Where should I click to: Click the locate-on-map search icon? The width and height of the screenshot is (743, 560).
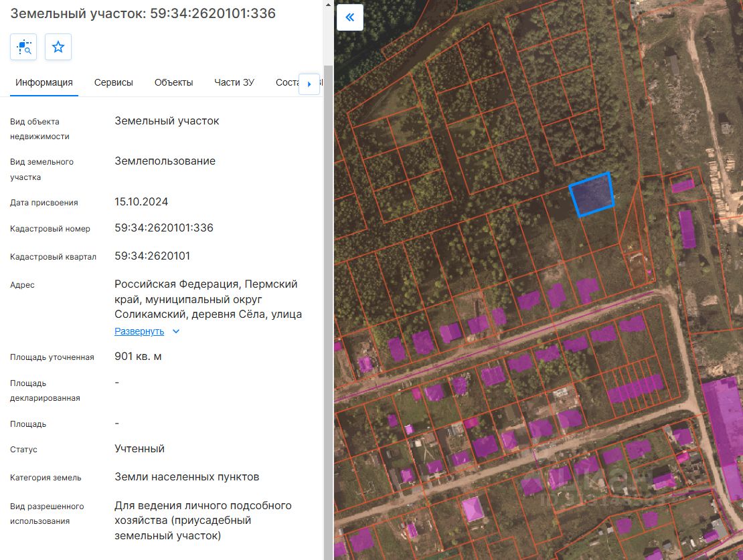coord(23,47)
